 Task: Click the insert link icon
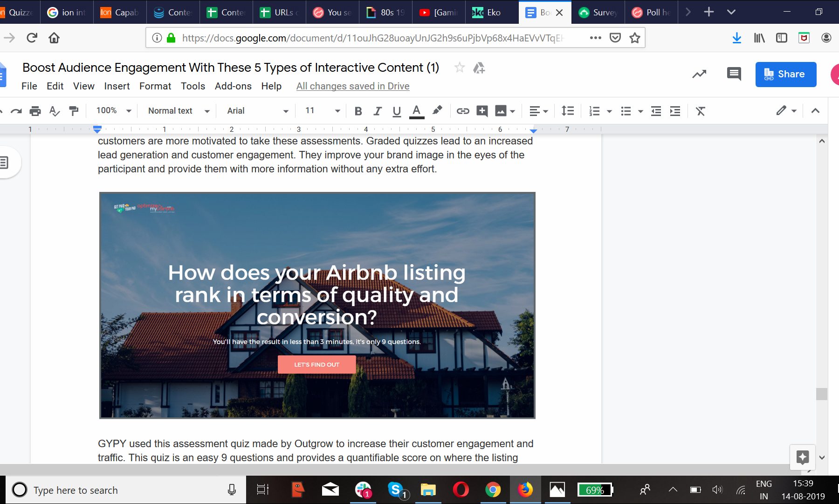(x=462, y=111)
